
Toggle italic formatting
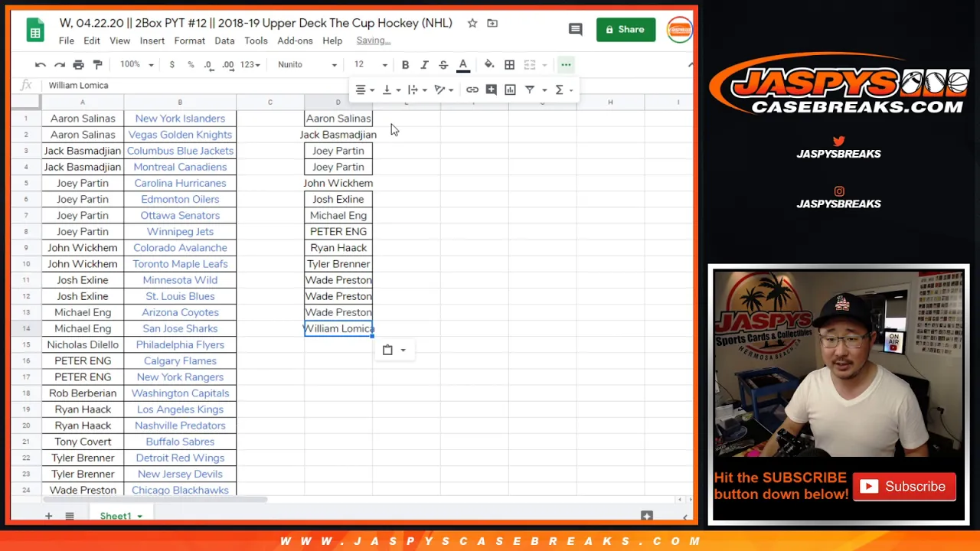point(424,64)
